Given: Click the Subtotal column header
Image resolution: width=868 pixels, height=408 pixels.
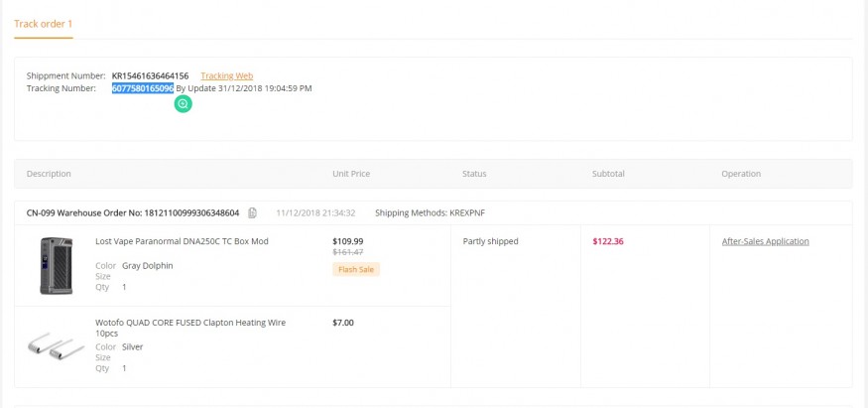Looking at the screenshot, I should 608,174.
